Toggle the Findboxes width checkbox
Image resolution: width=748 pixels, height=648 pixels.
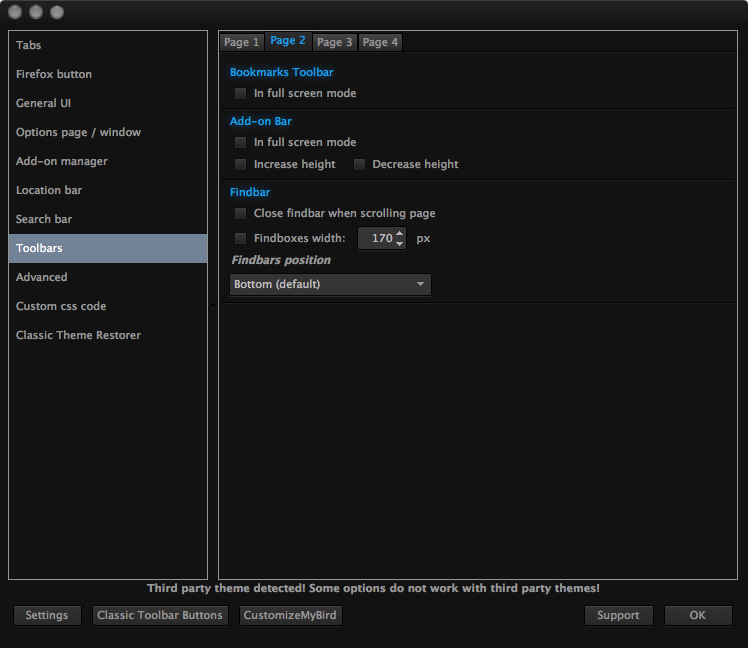(240, 238)
